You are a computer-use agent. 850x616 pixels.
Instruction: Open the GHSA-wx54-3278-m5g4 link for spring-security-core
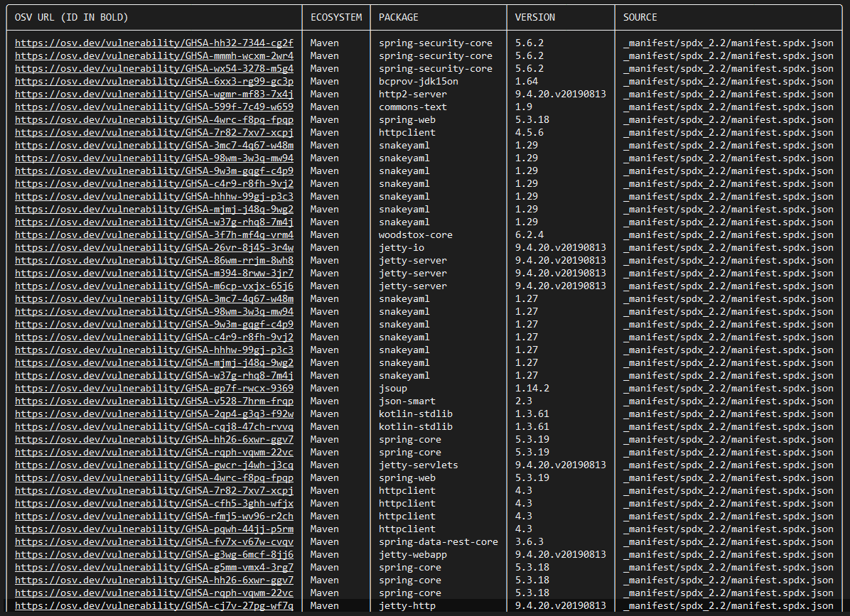(155, 68)
